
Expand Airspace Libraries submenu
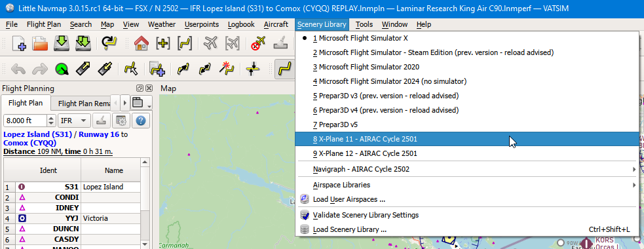tap(468, 185)
